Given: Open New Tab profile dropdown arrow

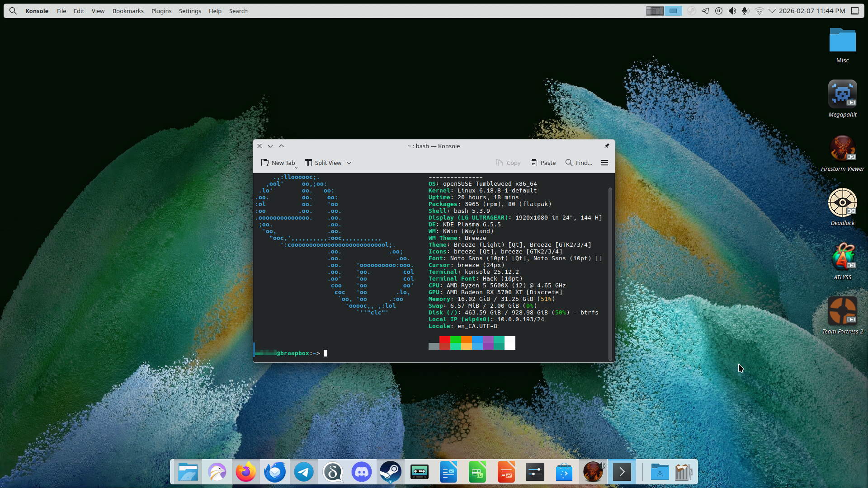Looking at the screenshot, I should tap(297, 167).
